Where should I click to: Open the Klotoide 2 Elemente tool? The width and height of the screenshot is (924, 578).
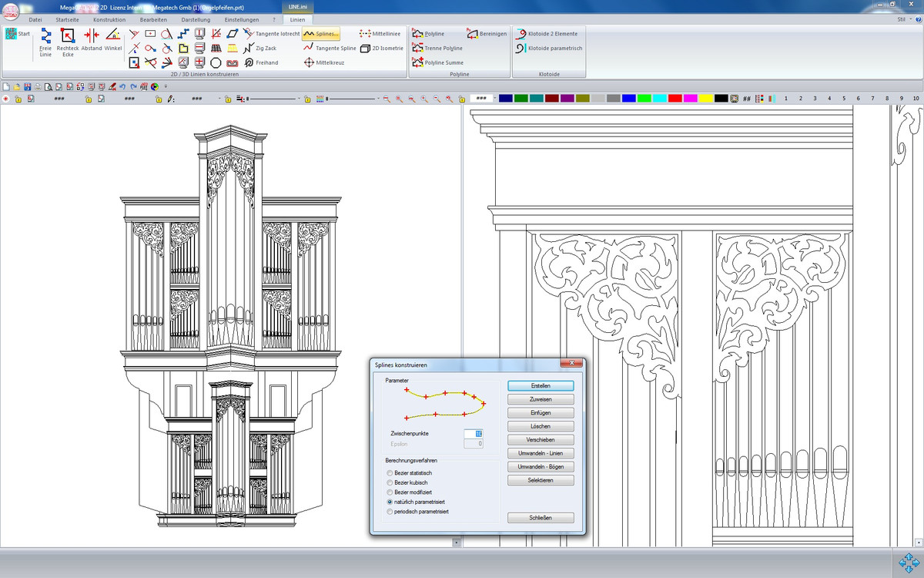point(548,34)
